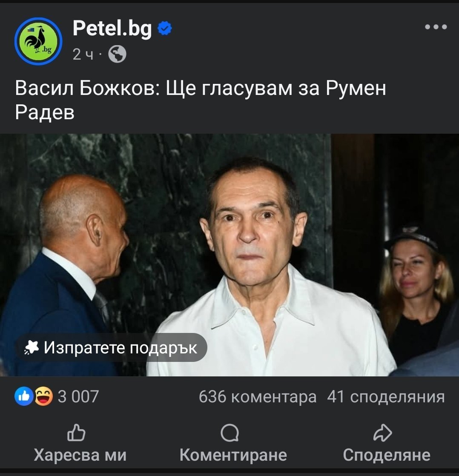View the 41 споделяния shares list
This screenshot has width=459, height=476.
[x=386, y=396]
